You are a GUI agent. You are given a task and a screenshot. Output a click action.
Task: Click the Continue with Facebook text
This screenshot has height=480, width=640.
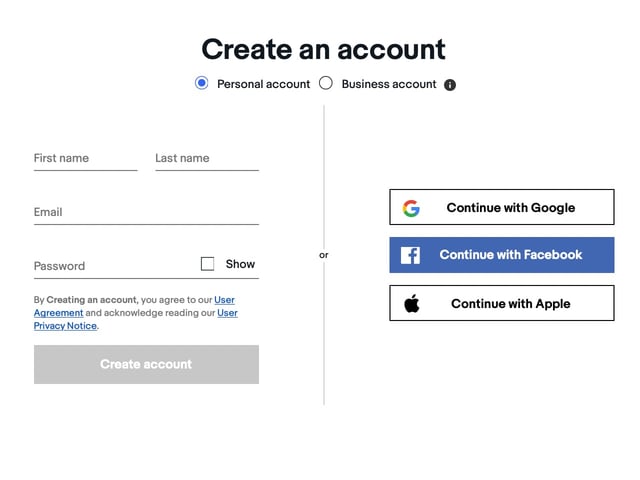(x=511, y=255)
